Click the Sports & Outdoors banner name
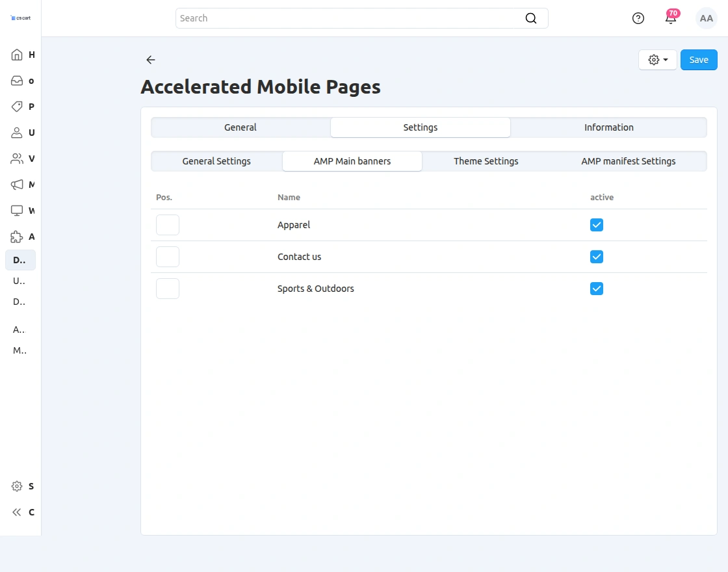This screenshot has width=728, height=572. click(x=316, y=289)
